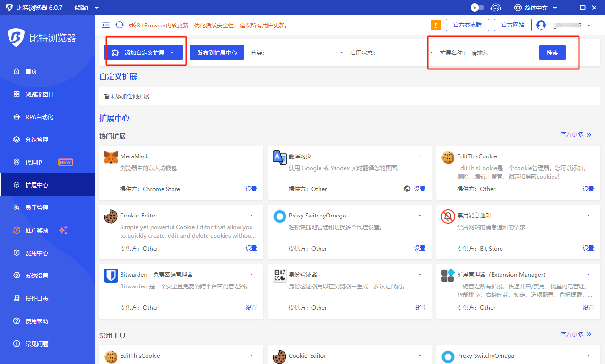Open 操作日志 in the sidebar
The width and height of the screenshot is (605, 364).
pyautogui.click(x=47, y=298)
